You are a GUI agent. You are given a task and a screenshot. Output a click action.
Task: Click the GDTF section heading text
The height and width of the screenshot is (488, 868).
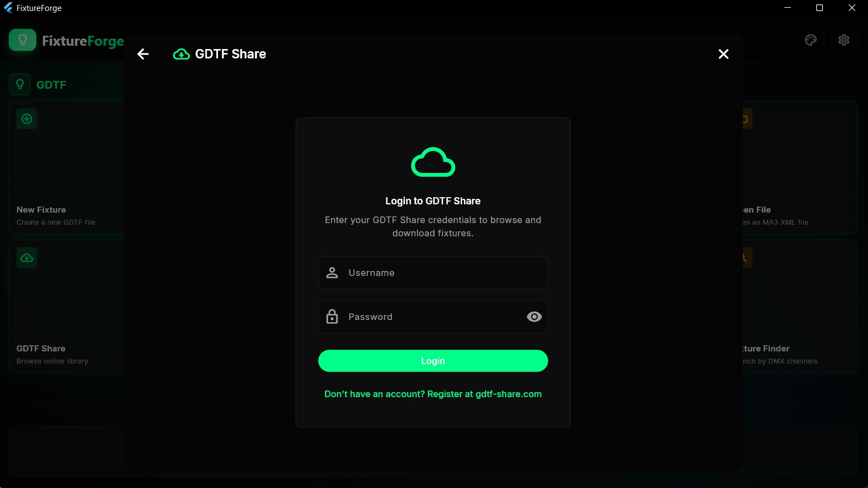pos(51,85)
